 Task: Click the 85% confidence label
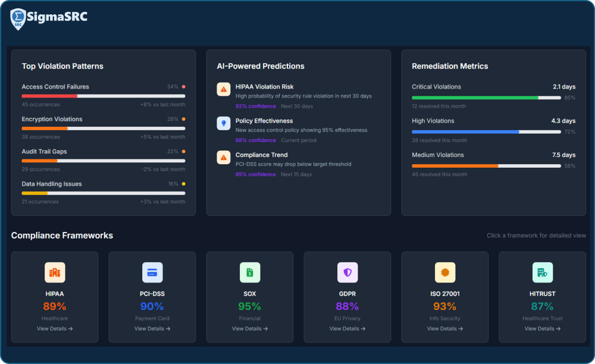point(255,174)
